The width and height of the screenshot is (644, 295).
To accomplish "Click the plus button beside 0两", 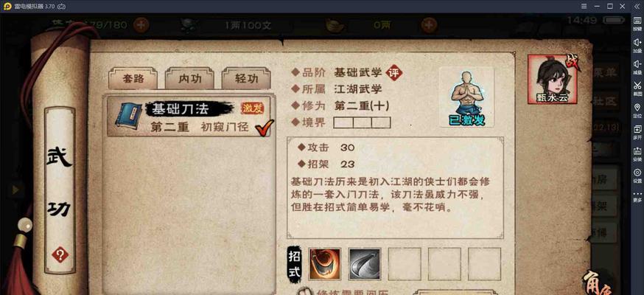I will 429,25.
